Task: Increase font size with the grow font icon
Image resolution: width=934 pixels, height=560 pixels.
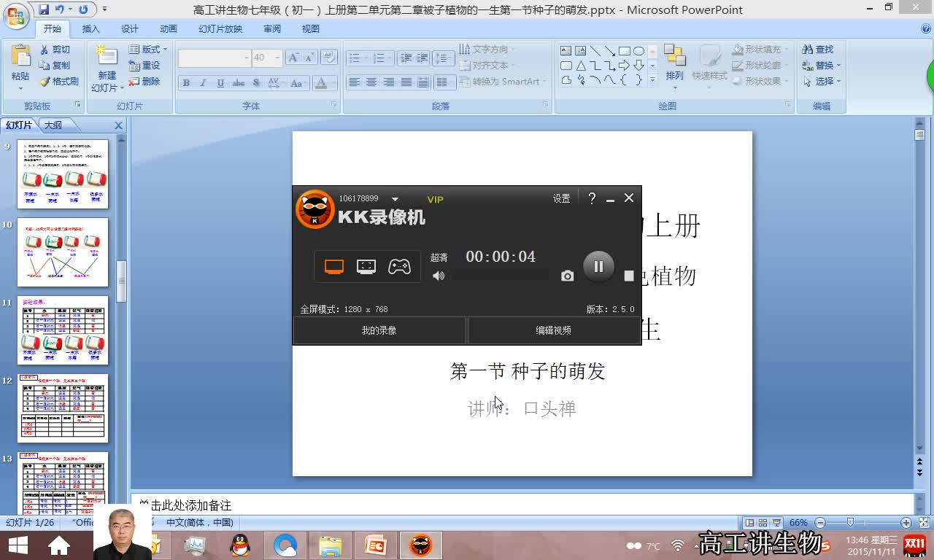Action: (x=293, y=58)
